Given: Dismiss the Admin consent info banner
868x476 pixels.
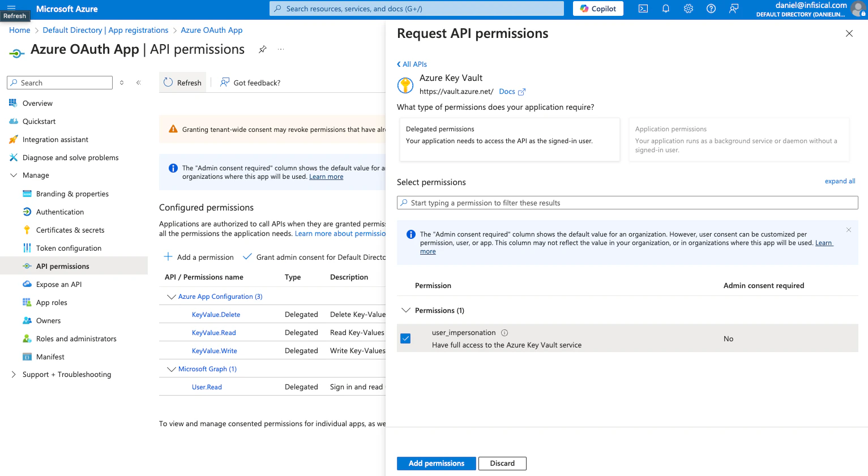Looking at the screenshot, I should click(849, 230).
